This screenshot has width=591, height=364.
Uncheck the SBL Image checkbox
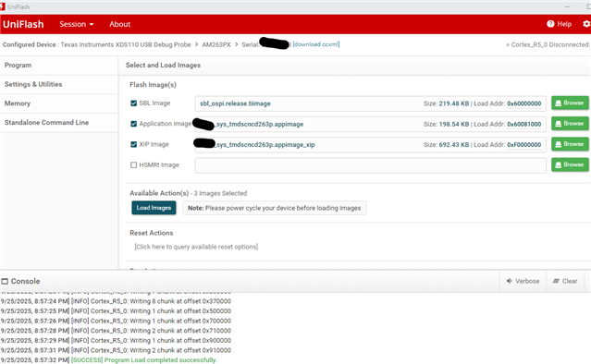[133, 103]
